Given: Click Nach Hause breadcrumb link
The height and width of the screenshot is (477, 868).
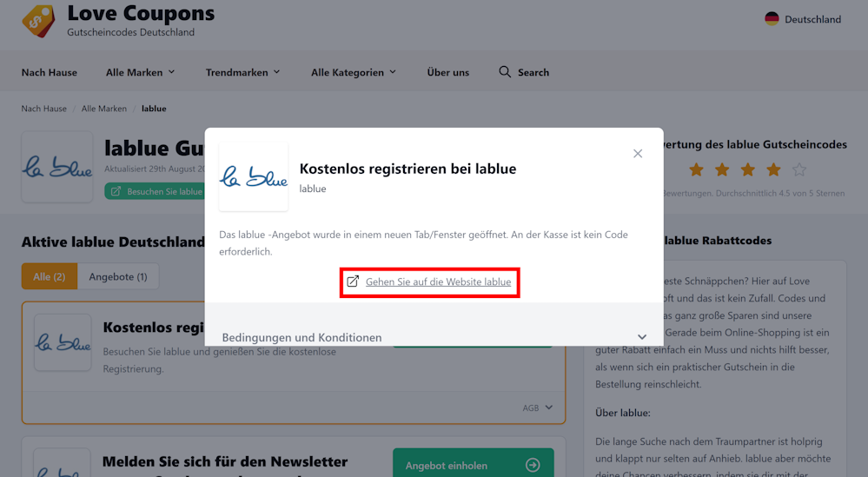Looking at the screenshot, I should coord(43,109).
